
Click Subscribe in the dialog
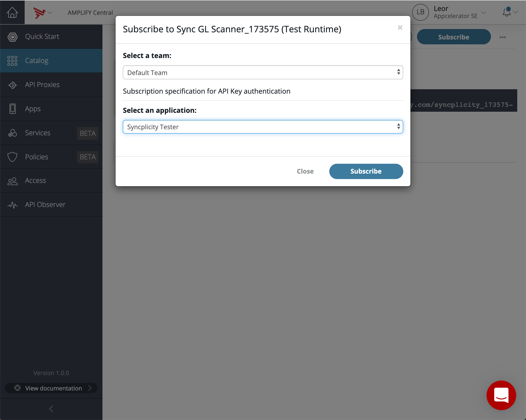(366, 171)
